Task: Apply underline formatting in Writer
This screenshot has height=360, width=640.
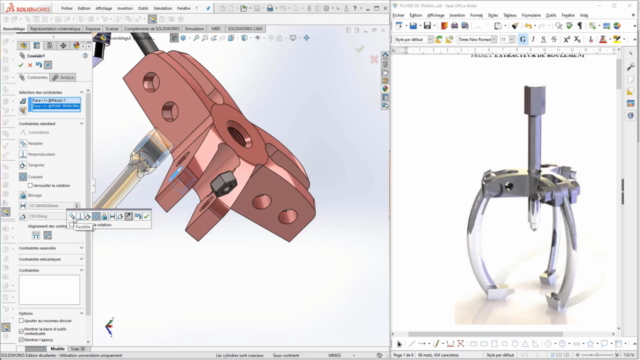Action: point(543,39)
